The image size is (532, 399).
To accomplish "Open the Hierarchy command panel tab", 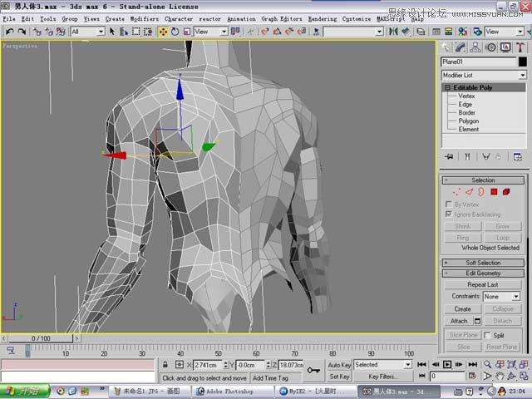I will click(x=474, y=47).
